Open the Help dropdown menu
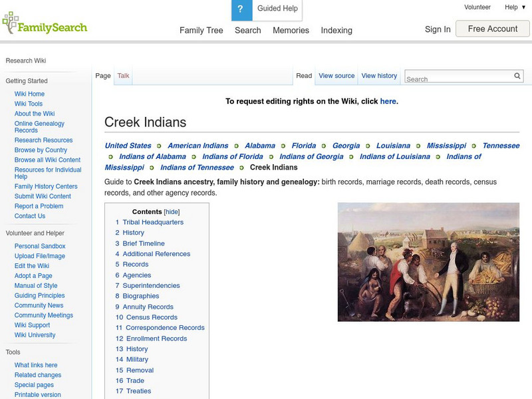The image size is (532, 399). point(512,7)
